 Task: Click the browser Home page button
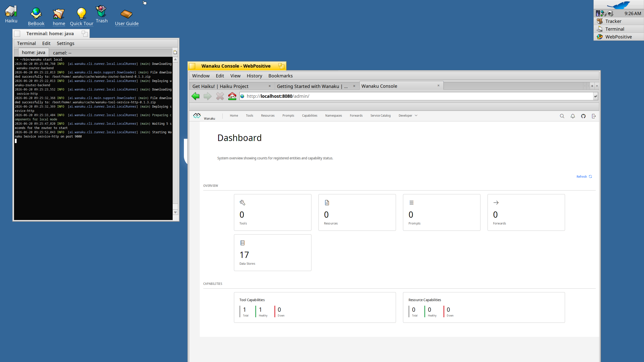[232, 96]
